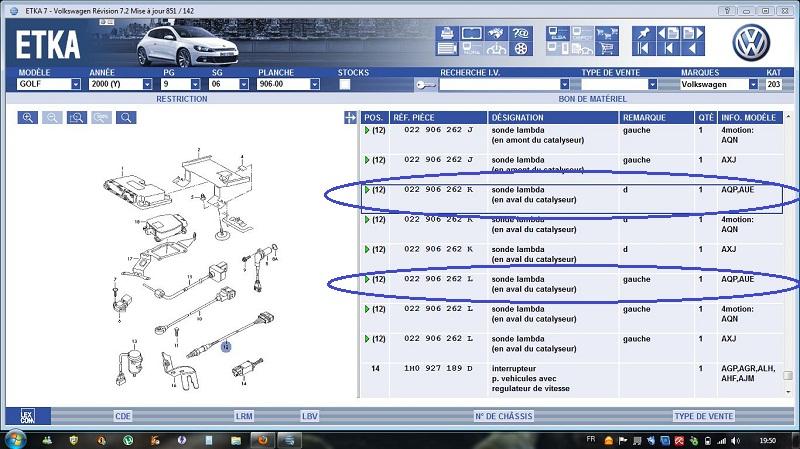Zoom in on the parts diagram
800x449 pixels.
(28, 118)
